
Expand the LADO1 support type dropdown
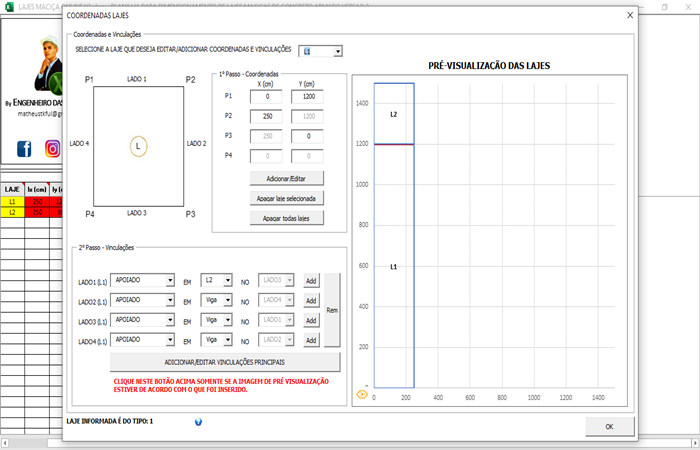click(x=170, y=281)
